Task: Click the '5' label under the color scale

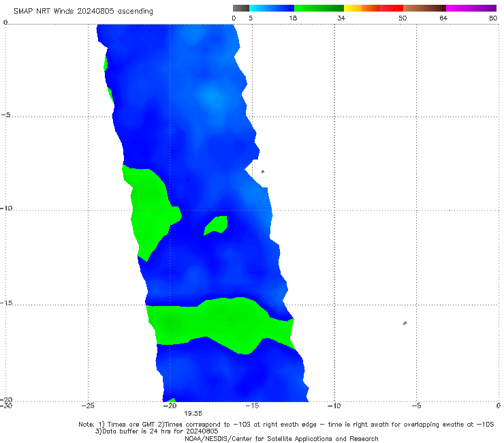Action: [x=251, y=18]
